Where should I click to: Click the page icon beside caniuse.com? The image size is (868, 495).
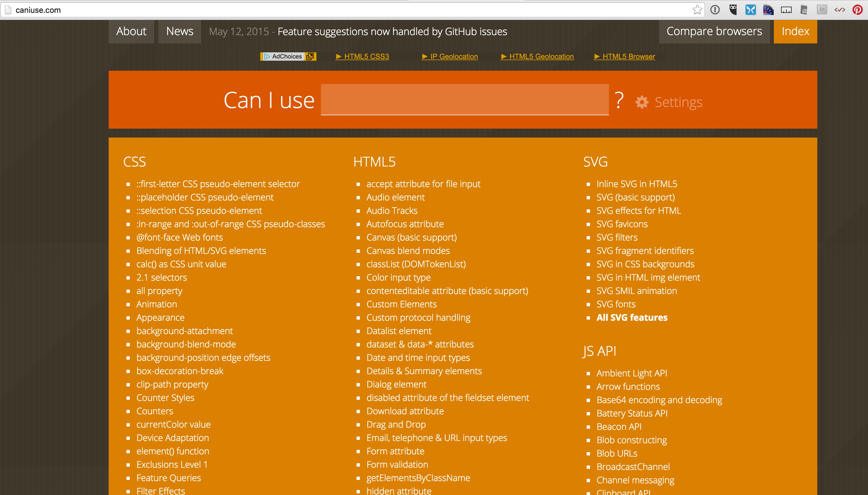(8, 10)
